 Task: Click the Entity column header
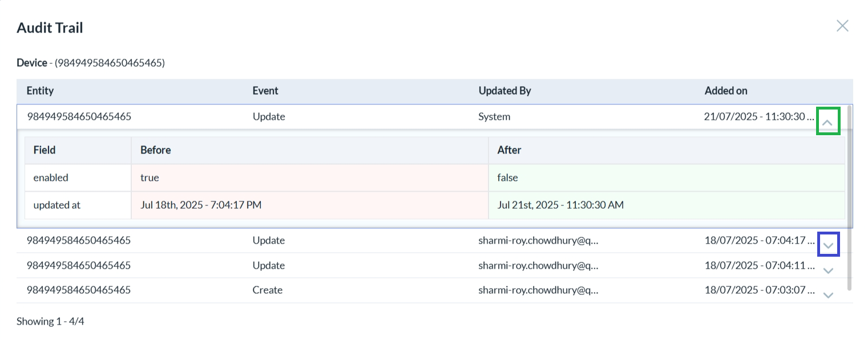point(40,91)
